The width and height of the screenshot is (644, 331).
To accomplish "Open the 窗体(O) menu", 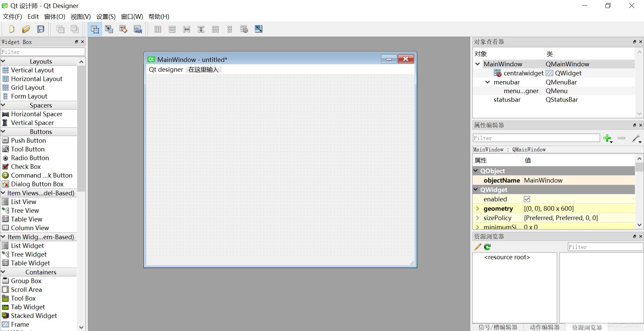I will (55, 17).
